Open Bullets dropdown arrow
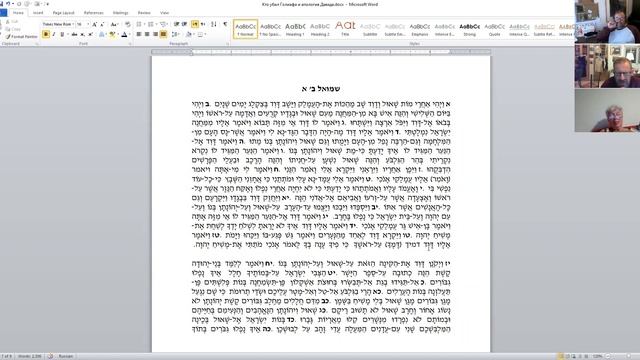Screen dimensions: 640x360 point(144,24)
